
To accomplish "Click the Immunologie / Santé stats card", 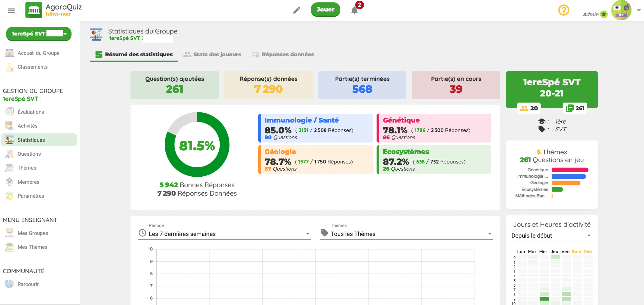I will 315,128.
